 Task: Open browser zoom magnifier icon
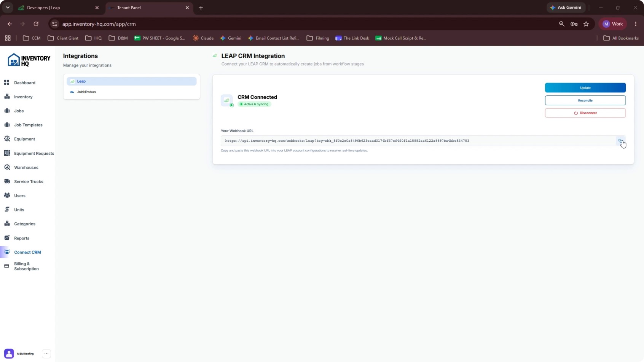click(x=561, y=24)
